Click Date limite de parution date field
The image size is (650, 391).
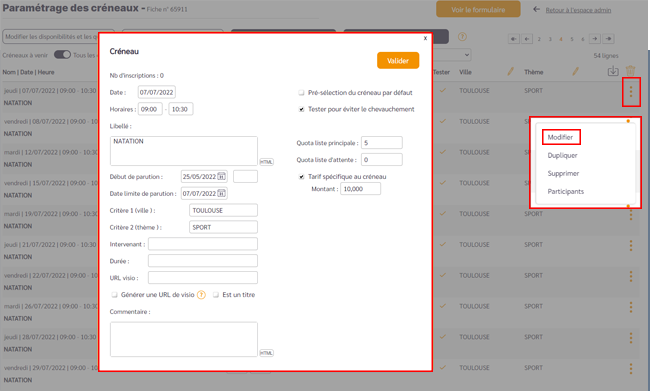pyautogui.click(x=204, y=194)
